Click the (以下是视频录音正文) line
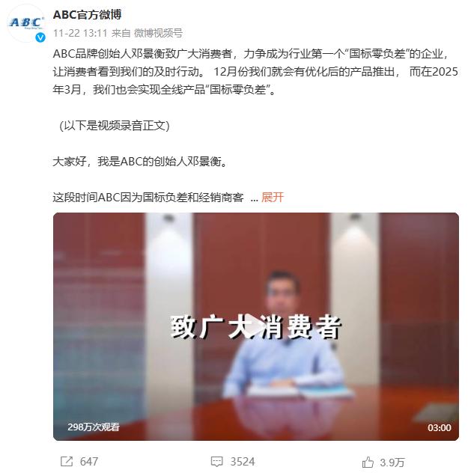 click(x=114, y=126)
